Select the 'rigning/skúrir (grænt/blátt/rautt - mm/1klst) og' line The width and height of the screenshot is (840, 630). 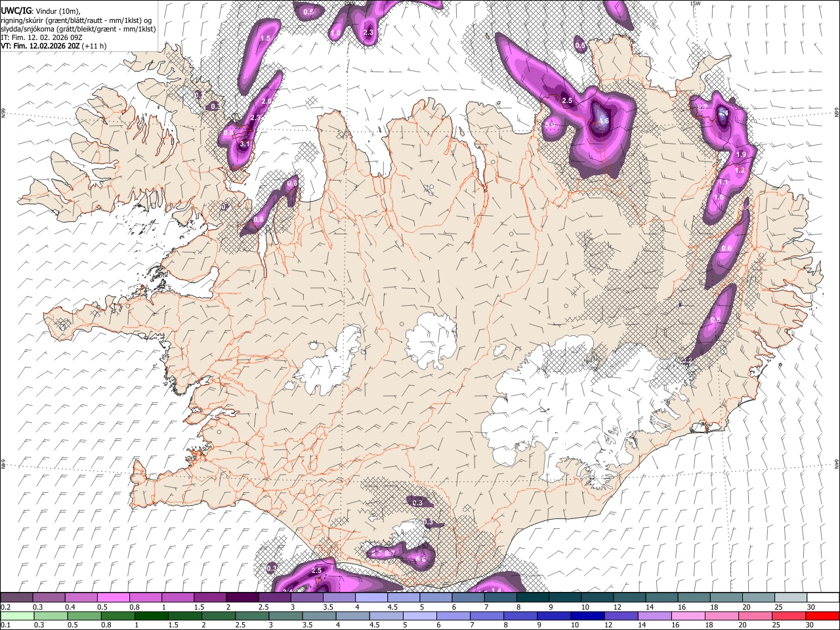coord(76,20)
